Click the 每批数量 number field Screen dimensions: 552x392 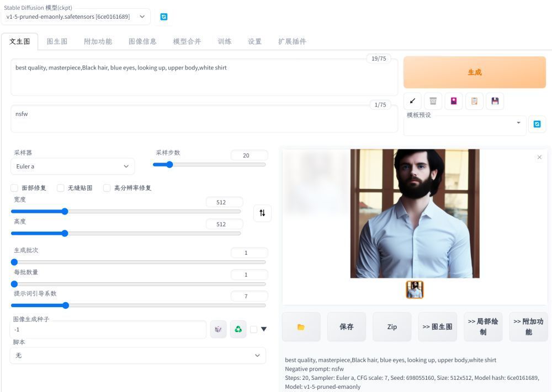pos(250,275)
